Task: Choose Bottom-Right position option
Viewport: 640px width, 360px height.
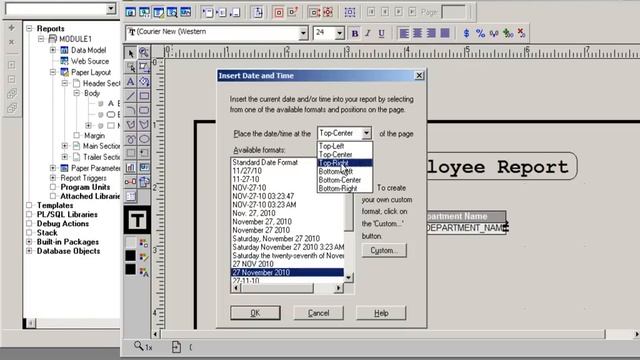Action: [345, 189]
